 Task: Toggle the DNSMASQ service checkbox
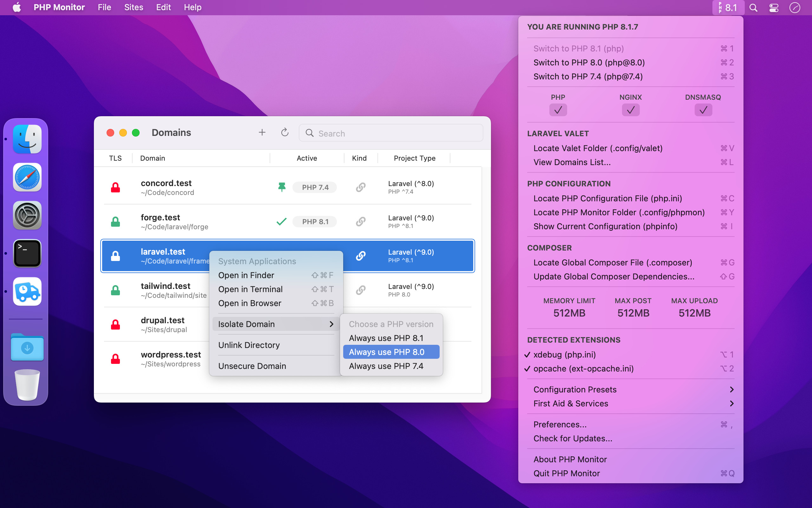tap(703, 110)
